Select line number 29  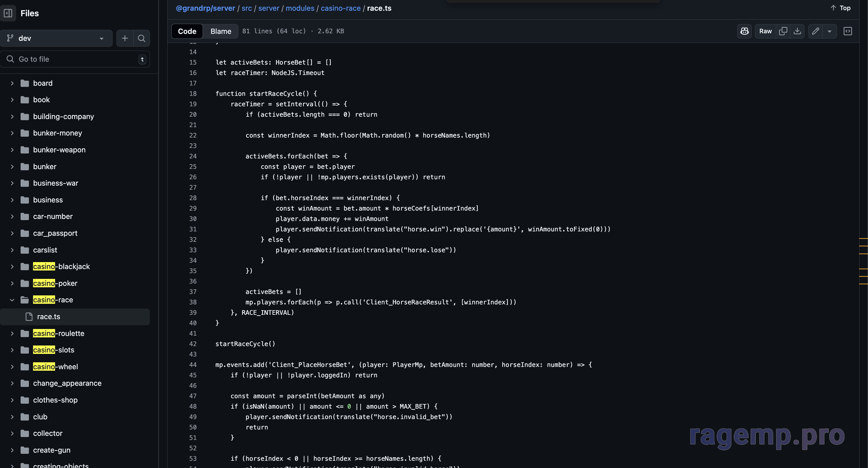point(193,209)
